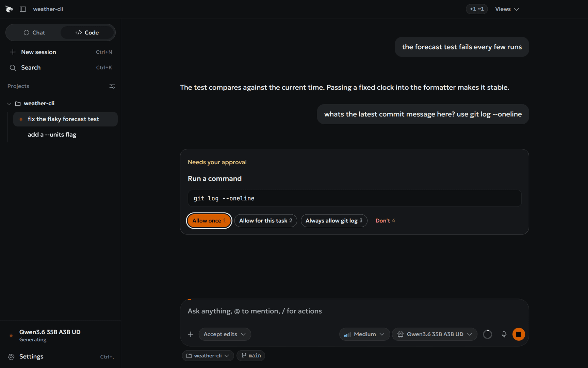Click Always allow git log
This screenshot has width=588, height=368.
334,221
